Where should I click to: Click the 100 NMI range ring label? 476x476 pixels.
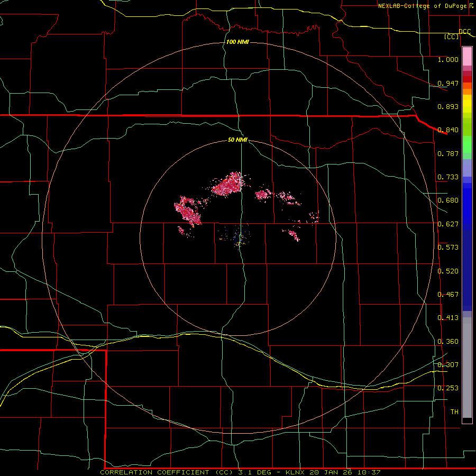237,42
